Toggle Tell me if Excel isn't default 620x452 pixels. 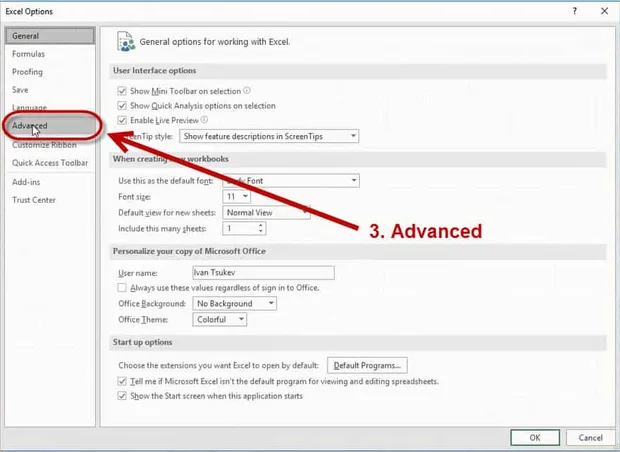tap(122, 382)
